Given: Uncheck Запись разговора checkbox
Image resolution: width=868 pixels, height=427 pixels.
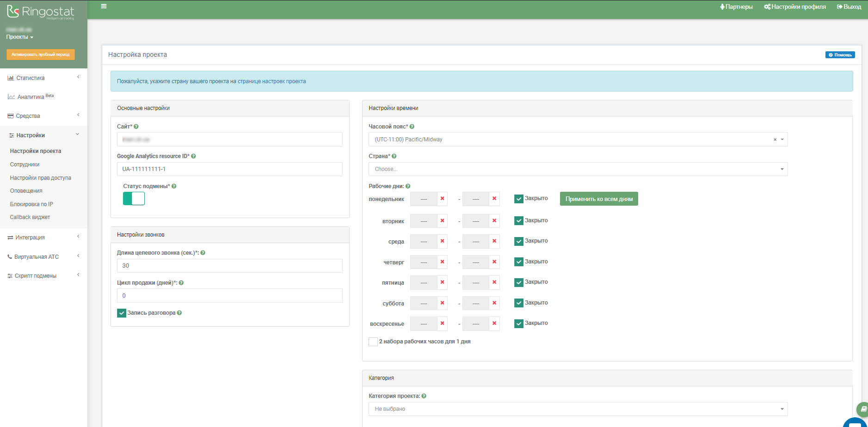Looking at the screenshot, I should point(122,313).
